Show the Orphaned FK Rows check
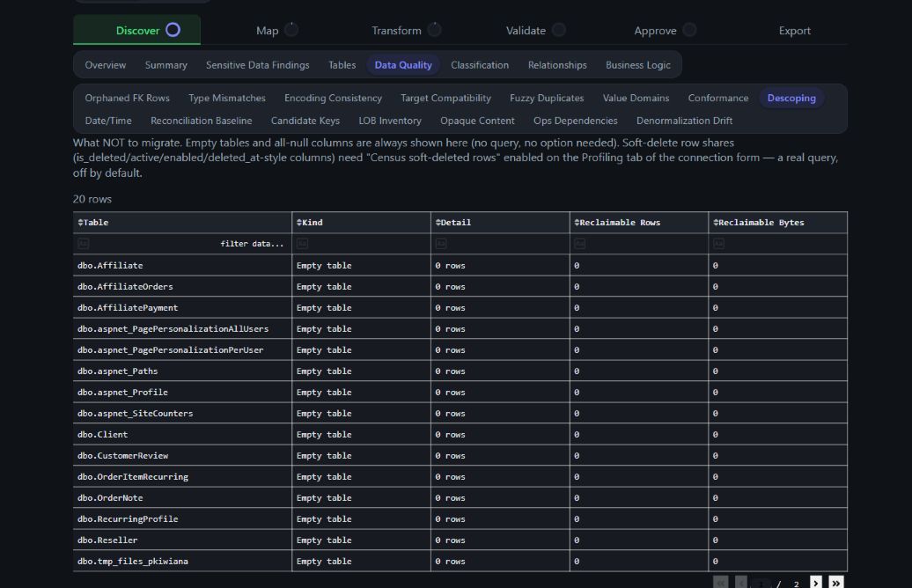The height and width of the screenshot is (588, 912). pos(127,99)
